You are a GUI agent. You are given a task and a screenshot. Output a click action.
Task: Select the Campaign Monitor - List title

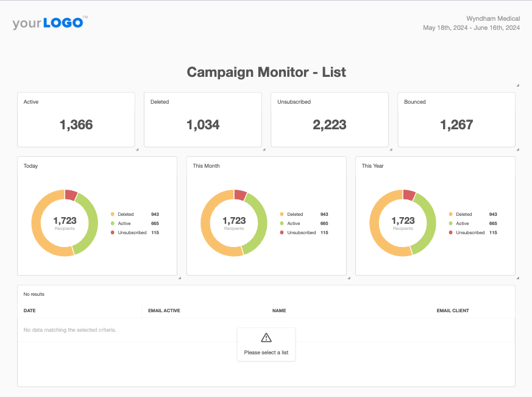266,73
